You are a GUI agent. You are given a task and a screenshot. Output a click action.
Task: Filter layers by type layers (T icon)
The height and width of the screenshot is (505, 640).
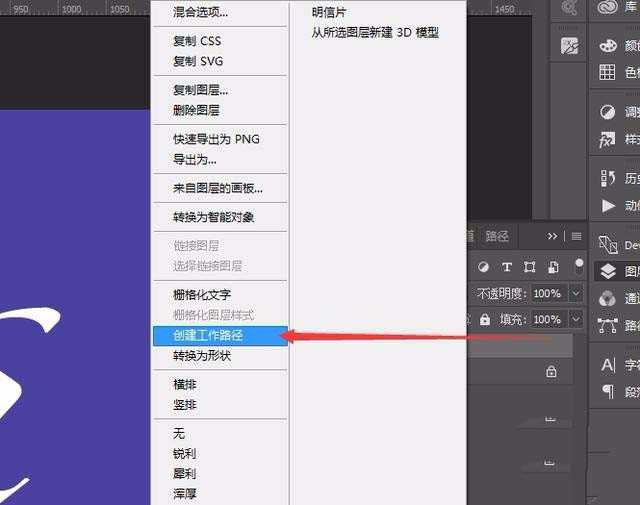point(507,267)
